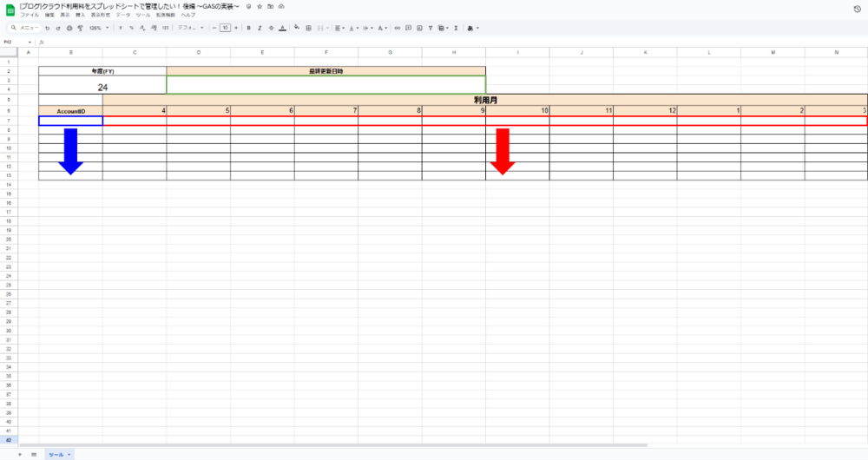Image resolution: width=868 pixels, height=460 pixels.
Task: Open the zoom level dropdown
Action: click(x=99, y=28)
